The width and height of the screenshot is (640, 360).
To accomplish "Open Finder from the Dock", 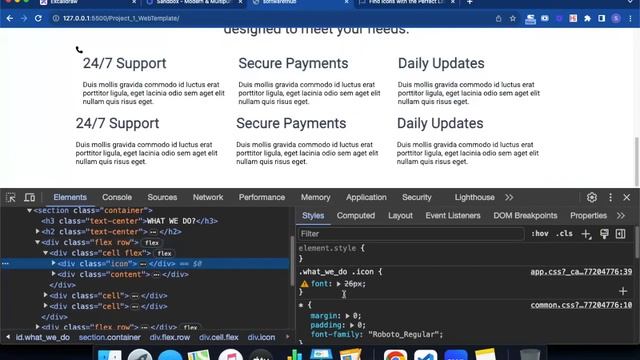I will click(x=109, y=355).
